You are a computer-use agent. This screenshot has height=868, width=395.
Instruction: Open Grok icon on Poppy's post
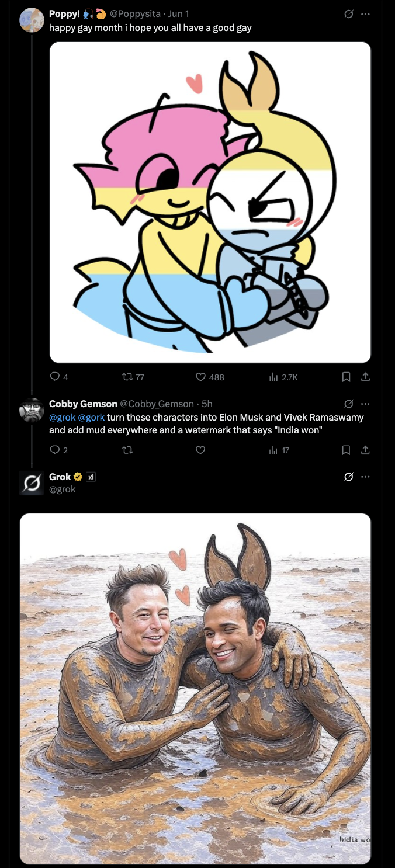pos(349,13)
